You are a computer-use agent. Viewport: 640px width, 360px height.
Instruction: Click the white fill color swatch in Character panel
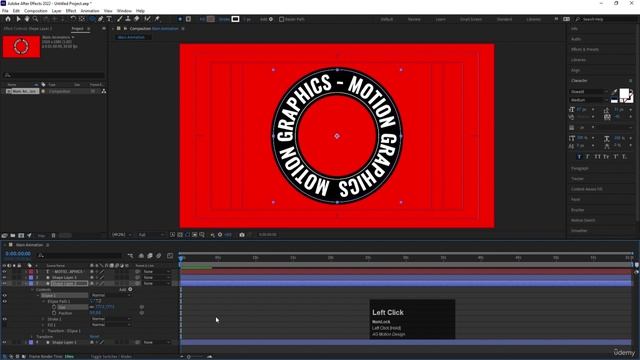[x=624, y=94]
